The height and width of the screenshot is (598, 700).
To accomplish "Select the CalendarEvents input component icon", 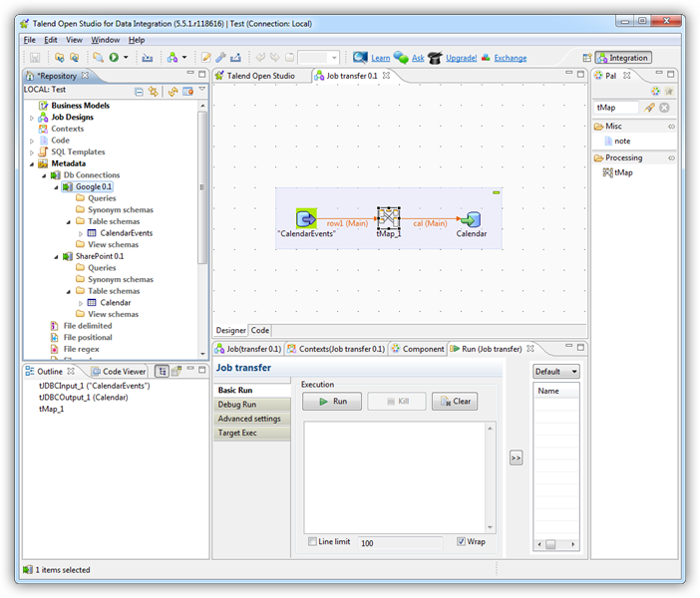I will coord(306,219).
